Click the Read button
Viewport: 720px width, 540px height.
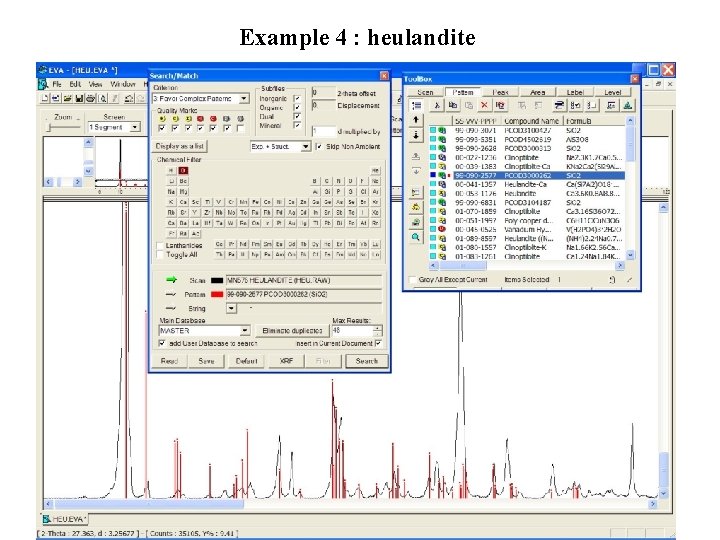click(x=169, y=361)
